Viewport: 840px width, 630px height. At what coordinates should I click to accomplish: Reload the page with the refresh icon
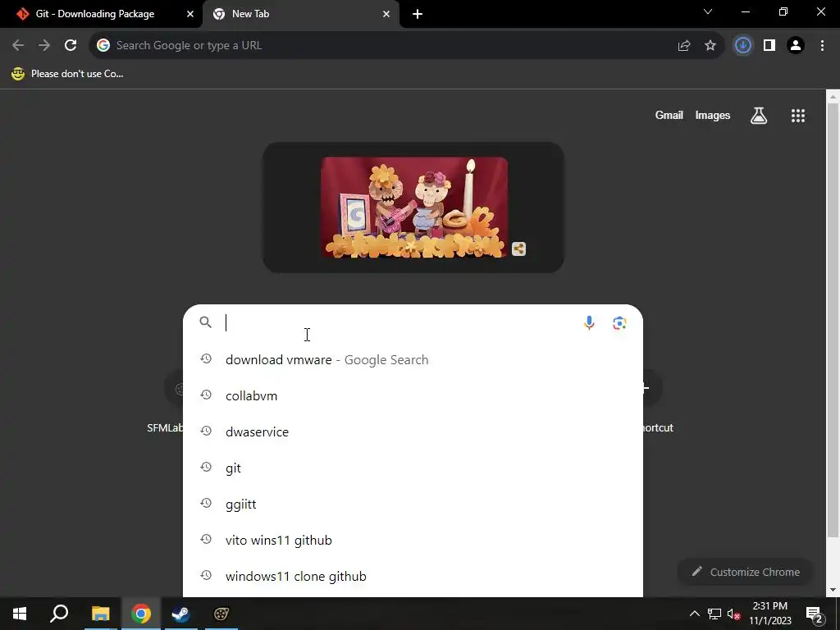pos(71,46)
